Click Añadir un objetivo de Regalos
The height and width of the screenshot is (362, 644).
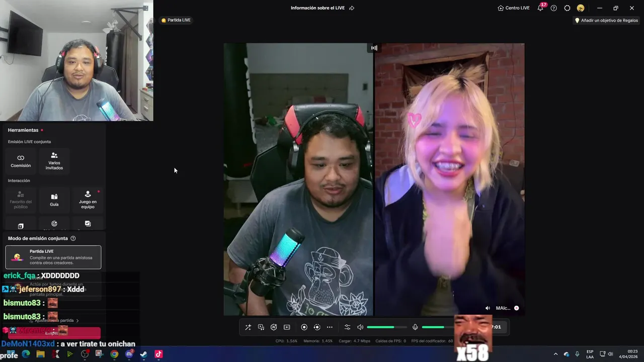click(x=606, y=21)
